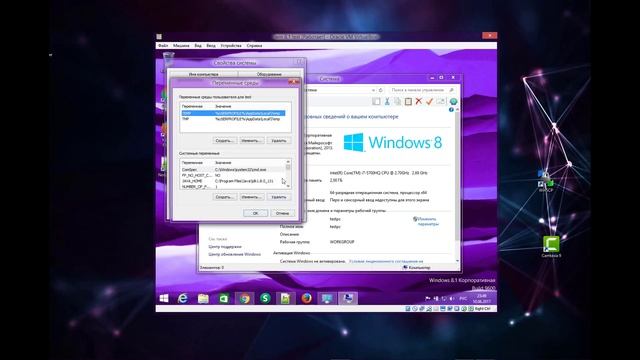This screenshot has width=640, height=360.
Task: Launch Internet Explorer from the guest taskbar
Action: (183, 298)
